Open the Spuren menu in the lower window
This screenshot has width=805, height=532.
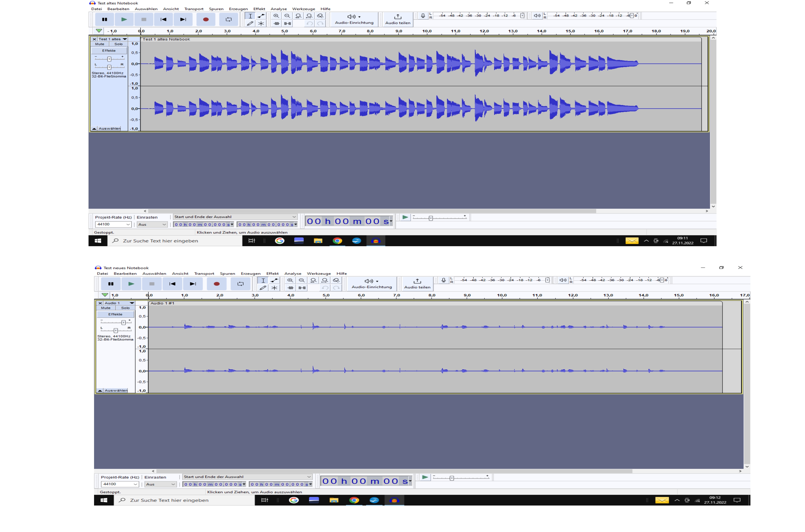click(227, 273)
